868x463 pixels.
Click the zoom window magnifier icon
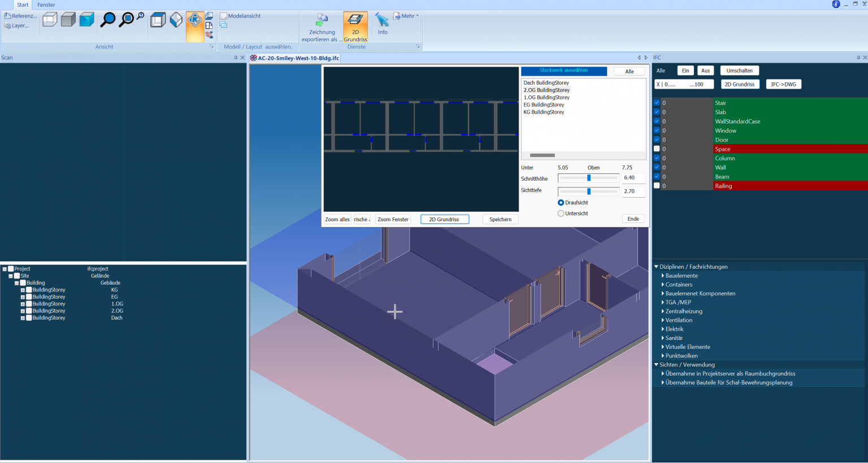tap(127, 20)
